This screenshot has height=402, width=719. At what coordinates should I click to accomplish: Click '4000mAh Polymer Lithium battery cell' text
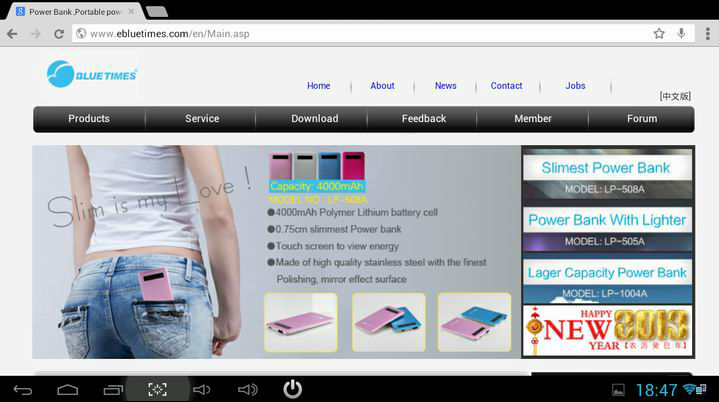click(356, 212)
